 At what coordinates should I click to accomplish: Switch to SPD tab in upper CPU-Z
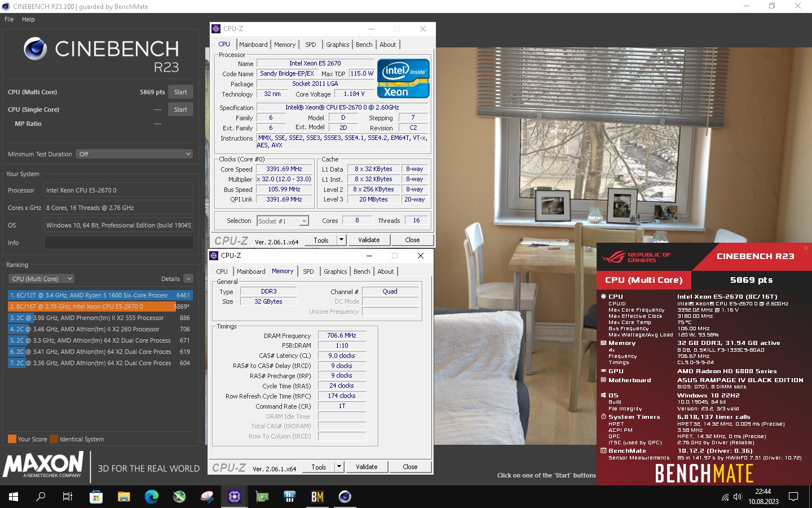coord(311,45)
